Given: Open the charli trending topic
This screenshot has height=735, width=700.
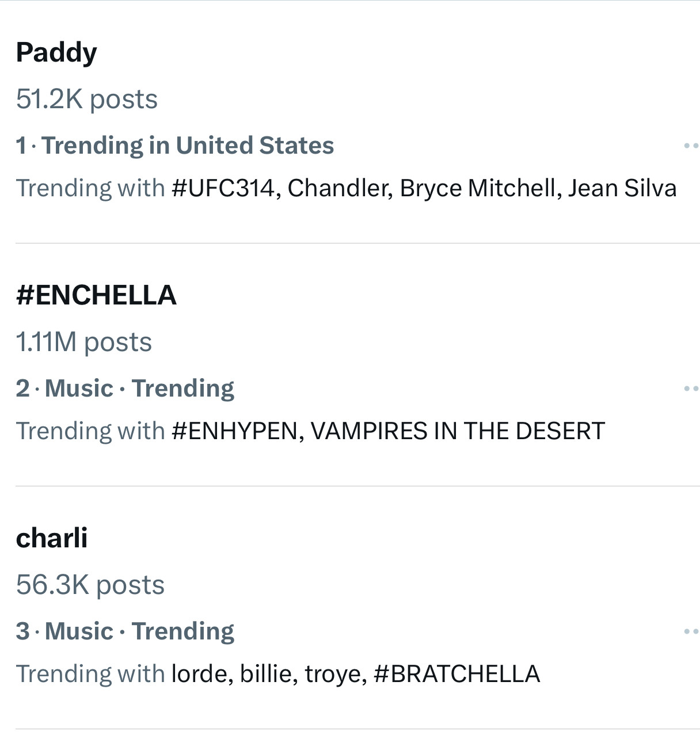Looking at the screenshot, I should tap(52, 538).
